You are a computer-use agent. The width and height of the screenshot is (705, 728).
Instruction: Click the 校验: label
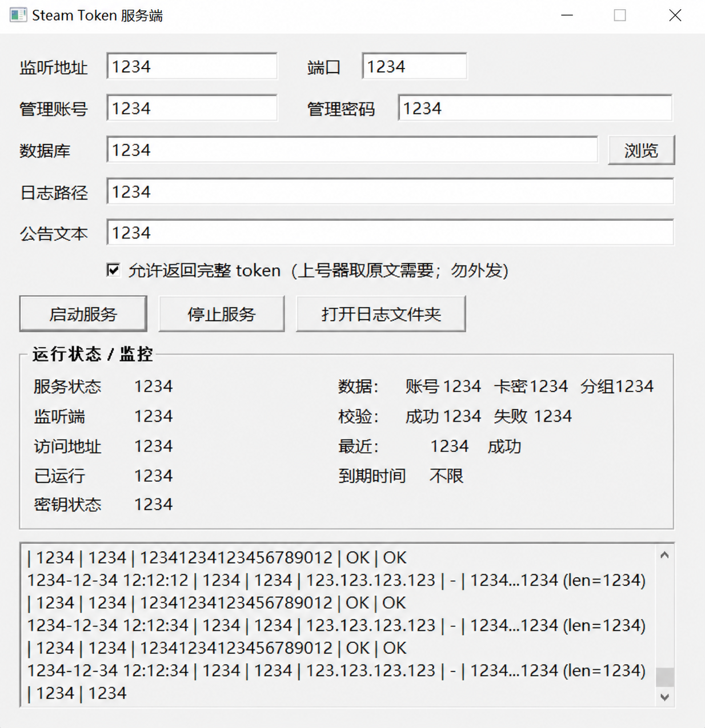coord(358,416)
